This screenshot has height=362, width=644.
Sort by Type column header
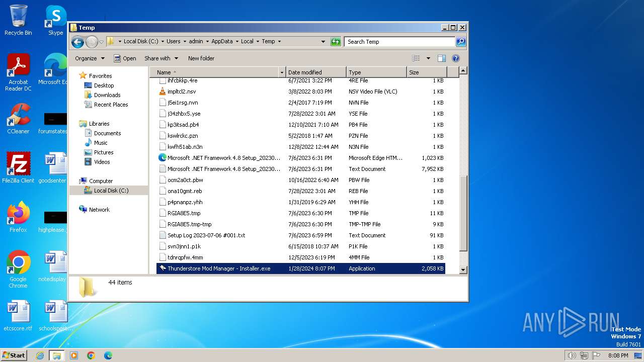click(376, 72)
